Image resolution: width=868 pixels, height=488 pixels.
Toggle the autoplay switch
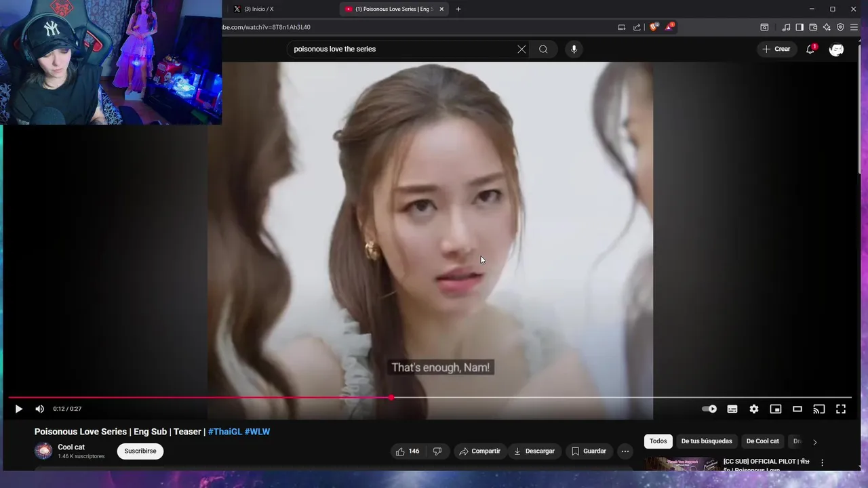[x=709, y=409]
